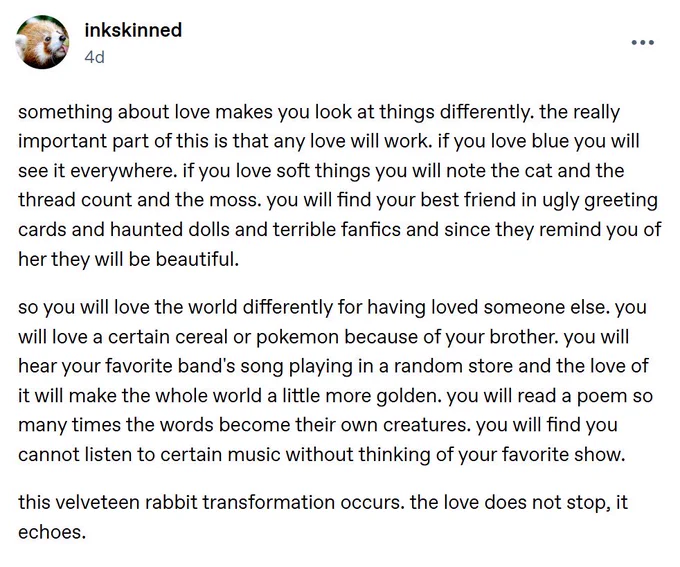Image resolution: width=680 pixels, height=567 pixels.
Task: Open the inkskinned blog username link
Action: pyautogui.click(x=133, y=30)
